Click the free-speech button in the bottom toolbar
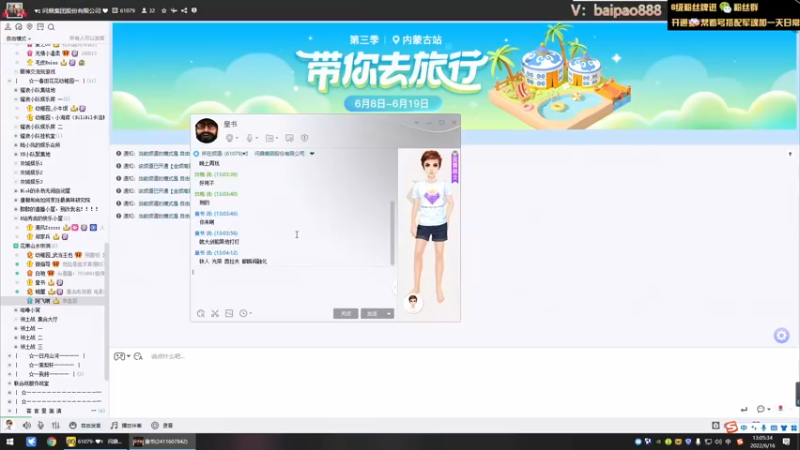The image size is (800, 450). [85, 426]
